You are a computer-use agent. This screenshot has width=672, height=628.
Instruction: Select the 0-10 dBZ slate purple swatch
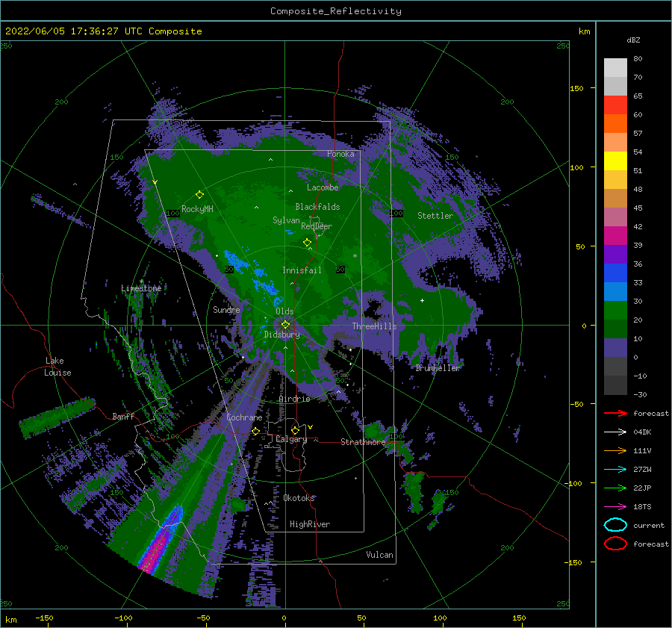point(615,347)
